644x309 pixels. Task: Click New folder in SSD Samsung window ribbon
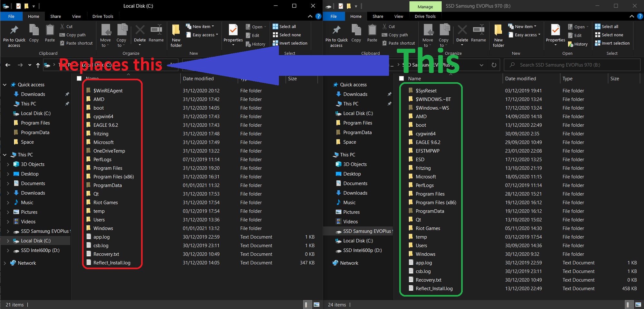tap(498, 36)
